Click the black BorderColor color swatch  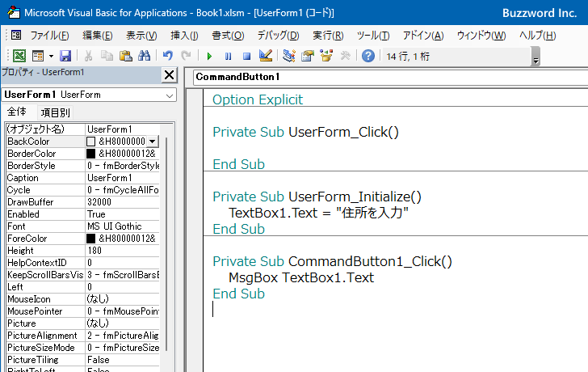coord(90,154)
